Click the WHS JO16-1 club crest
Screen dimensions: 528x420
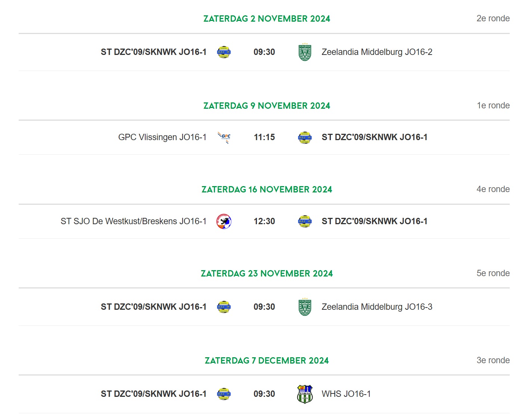tap(305, 394)
